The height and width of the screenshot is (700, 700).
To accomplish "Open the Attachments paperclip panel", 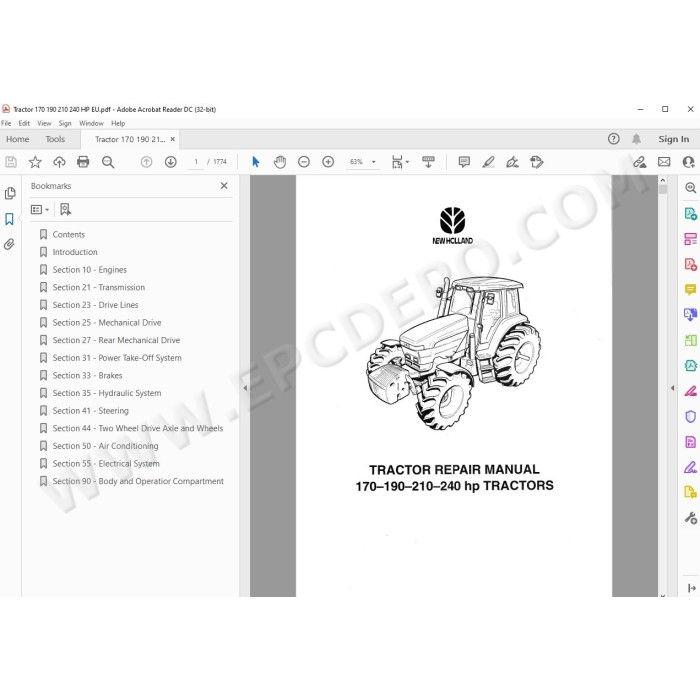I will [x=9, y=244].
